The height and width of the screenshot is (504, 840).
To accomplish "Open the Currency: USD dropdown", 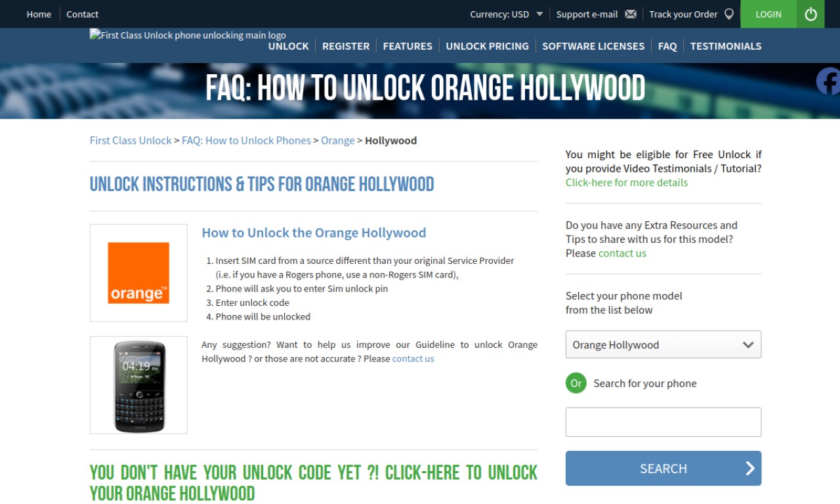I will point(506,14).
